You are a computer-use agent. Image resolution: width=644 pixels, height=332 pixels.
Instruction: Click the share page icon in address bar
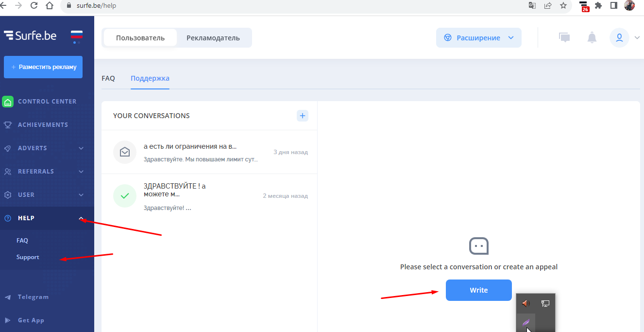pos(548,6)
